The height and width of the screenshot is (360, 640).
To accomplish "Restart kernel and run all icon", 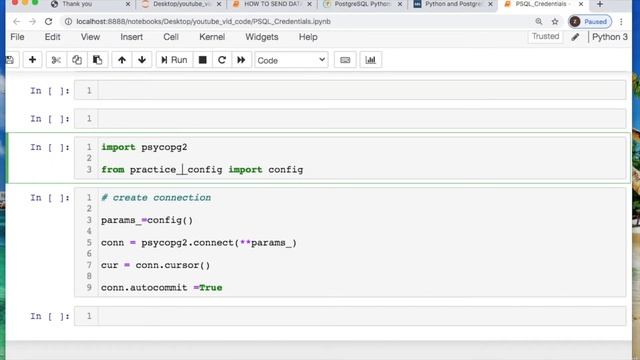I will 241,60.
